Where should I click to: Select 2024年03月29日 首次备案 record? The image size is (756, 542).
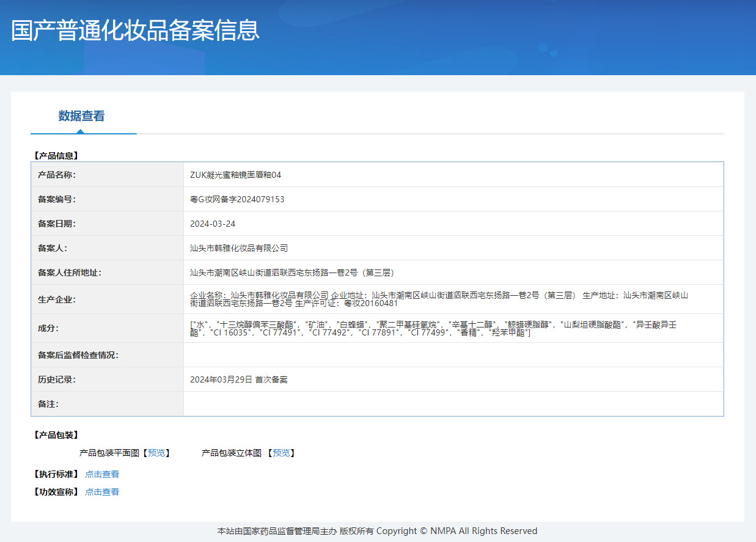click(x=239, y=379)
